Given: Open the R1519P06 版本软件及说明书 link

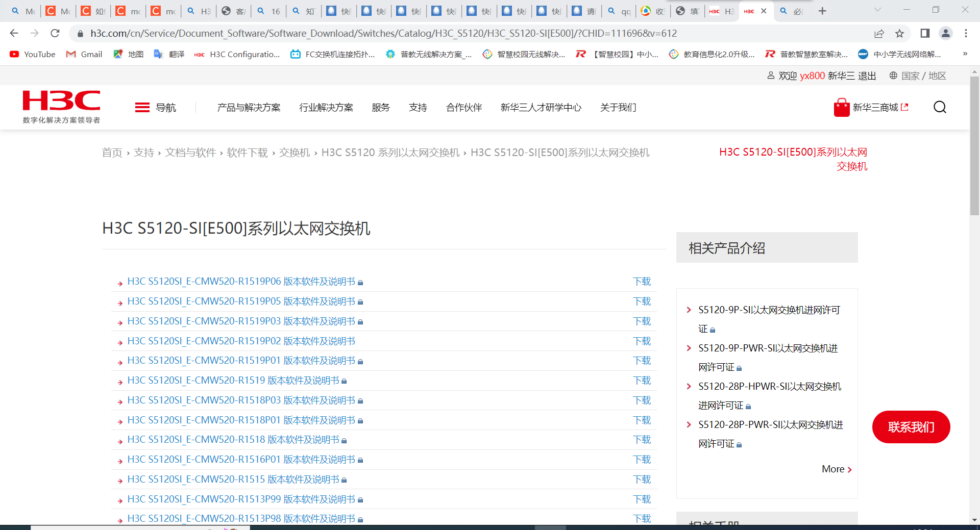Looking at the screenshot, I should click(x=241, y=282).
